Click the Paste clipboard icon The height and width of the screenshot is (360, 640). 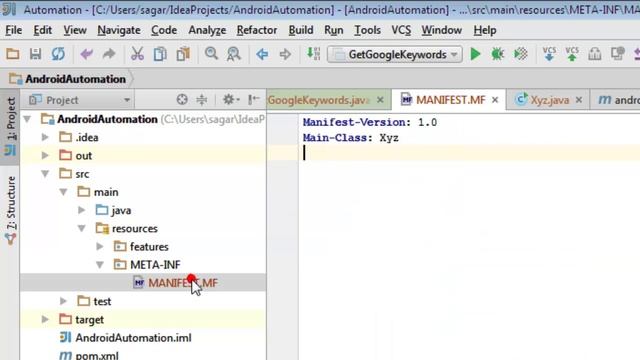[183, 54]
